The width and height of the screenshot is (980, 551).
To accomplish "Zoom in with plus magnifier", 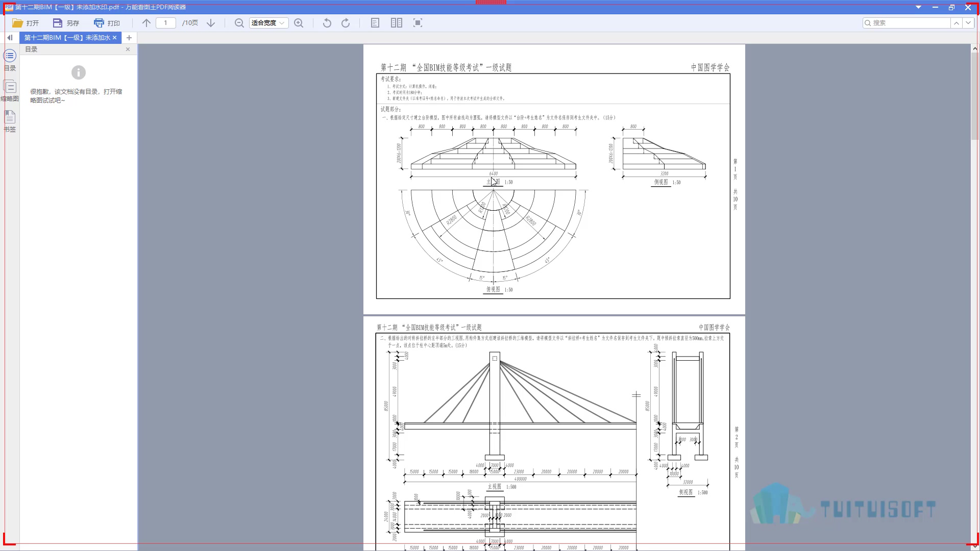I will tap(299, 23).
